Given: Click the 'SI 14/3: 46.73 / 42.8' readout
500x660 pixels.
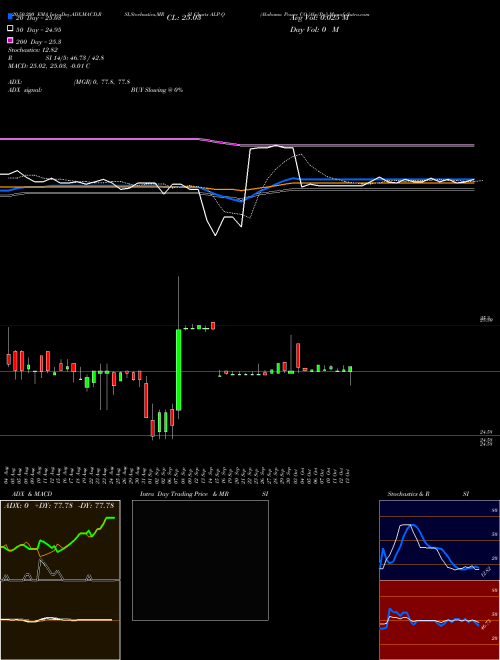Looking at the screenshot, I should coord(74,58).
